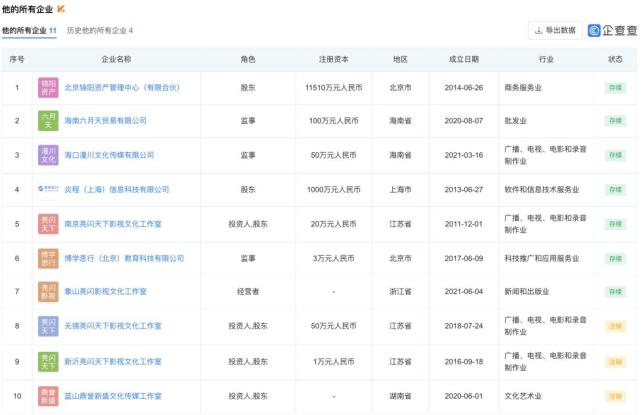The image size is (643, 415).
Task: Click the 导出数据 export button
Action: [555, 31]
